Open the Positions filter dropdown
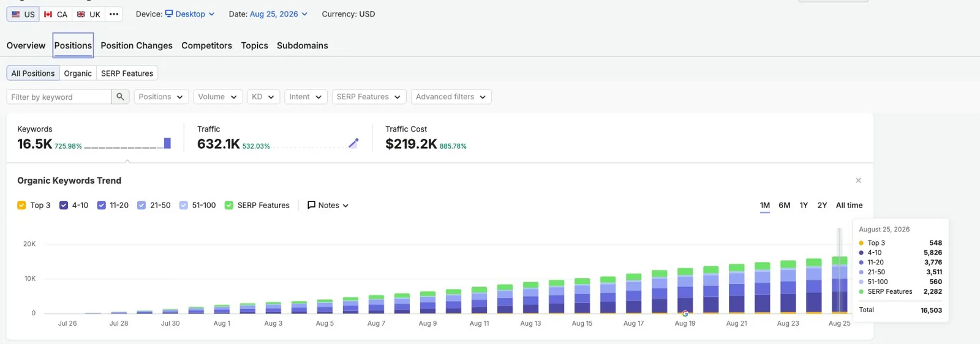Image resolution: width=980 pixels, height=344 pixels. pos(161,97)
